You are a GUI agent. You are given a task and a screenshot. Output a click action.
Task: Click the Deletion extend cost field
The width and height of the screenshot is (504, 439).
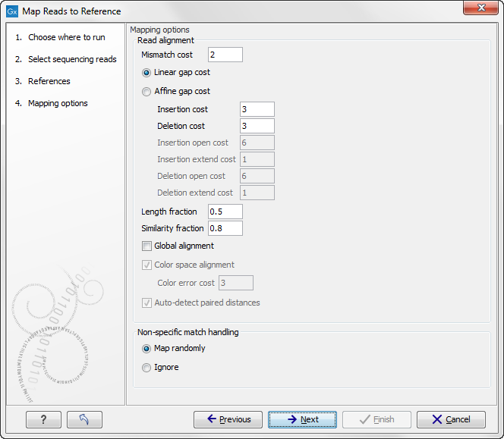point(257,193)
